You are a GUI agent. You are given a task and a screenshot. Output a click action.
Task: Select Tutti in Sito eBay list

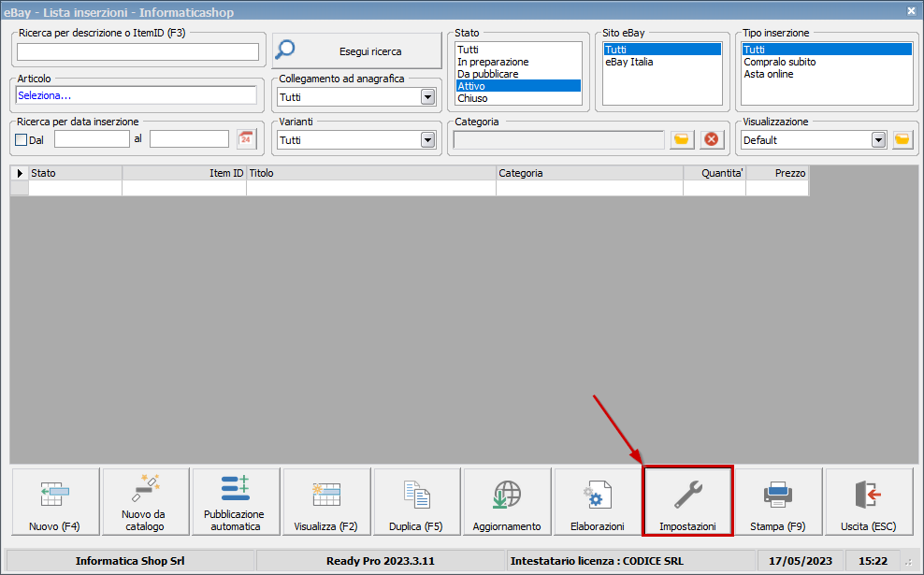[662, 50]
